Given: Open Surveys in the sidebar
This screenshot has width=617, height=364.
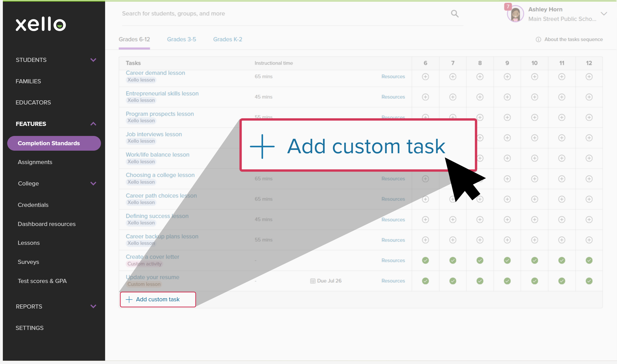Looking at the screenshot, I should point(28,262).
